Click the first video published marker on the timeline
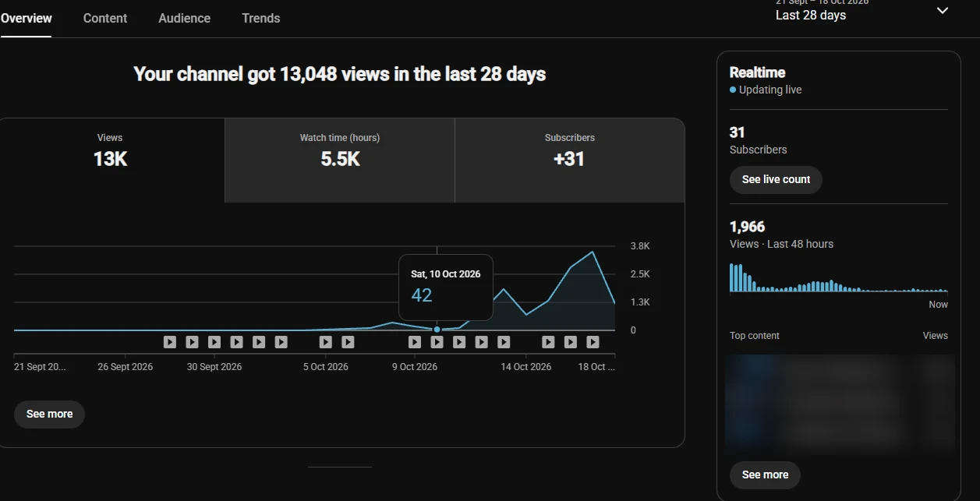 (x=170, y=341)
